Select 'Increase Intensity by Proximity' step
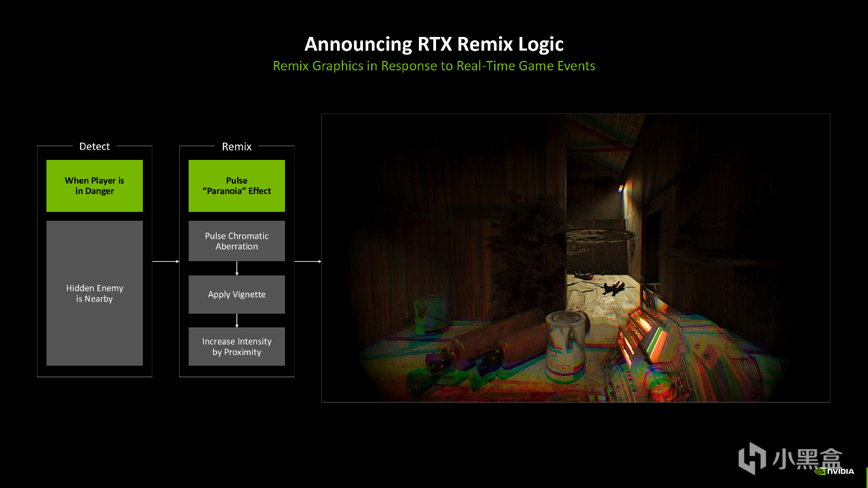868x488 pixels. 236,347
